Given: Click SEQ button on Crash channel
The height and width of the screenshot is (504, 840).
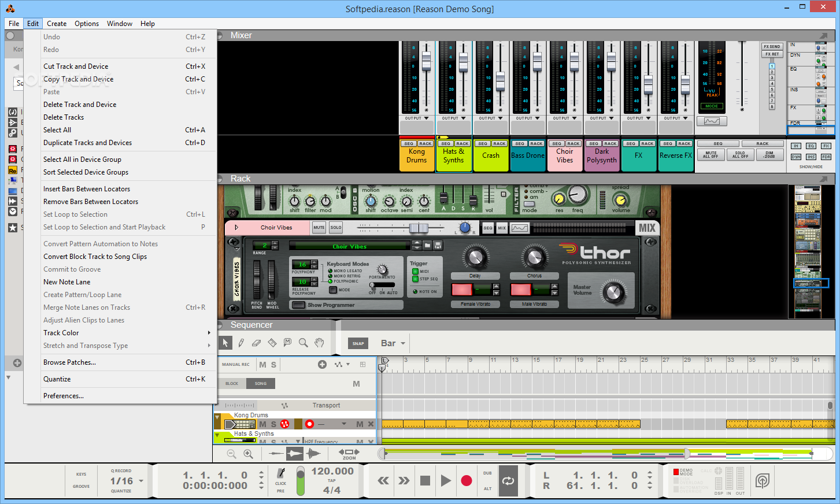Looking at the screenshot, I should point(483,143).
